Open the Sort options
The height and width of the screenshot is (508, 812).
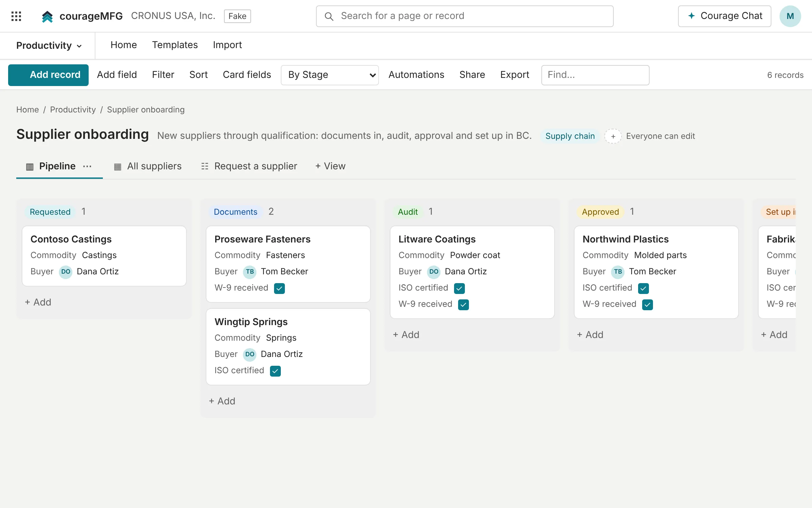[199, 75]
